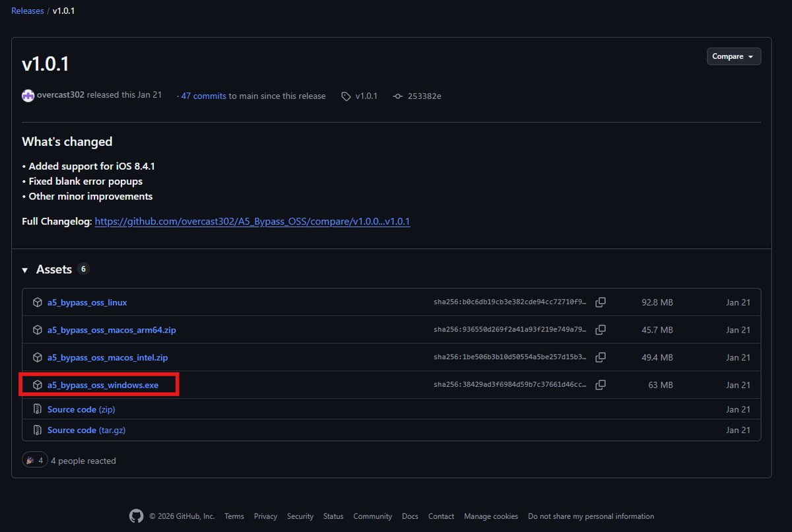
Task: Click Jan 21 date in a5_bypass_oss_linux row
Action: pos(739,302)
